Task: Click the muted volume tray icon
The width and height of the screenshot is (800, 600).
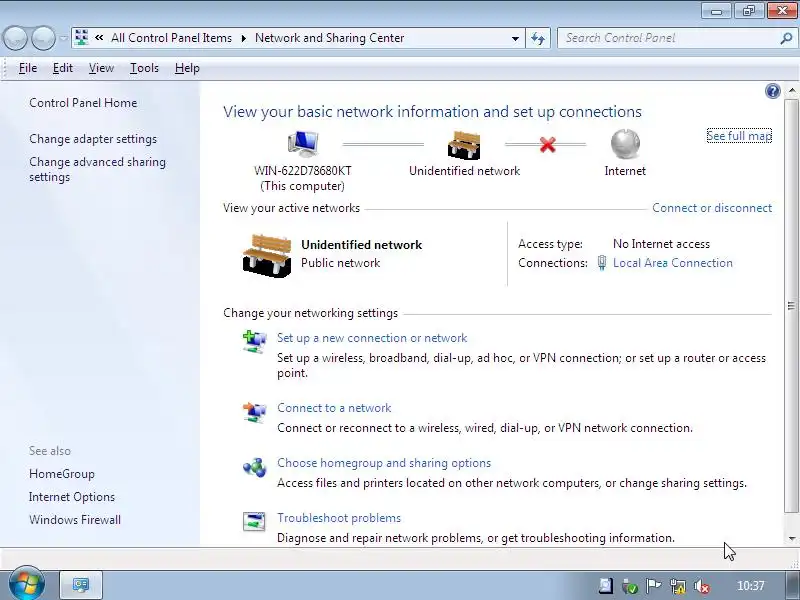Action: (702, 586)
